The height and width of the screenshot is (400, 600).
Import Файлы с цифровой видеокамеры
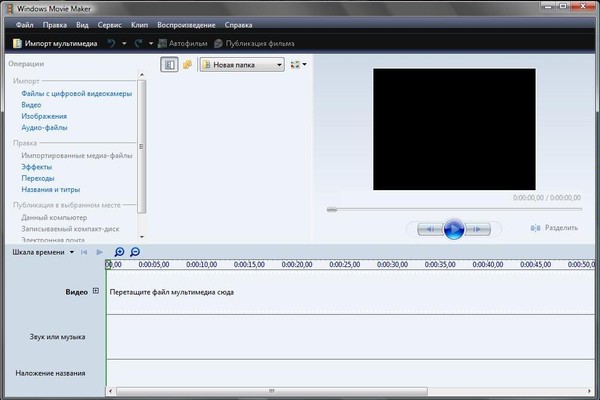point(77,93)
